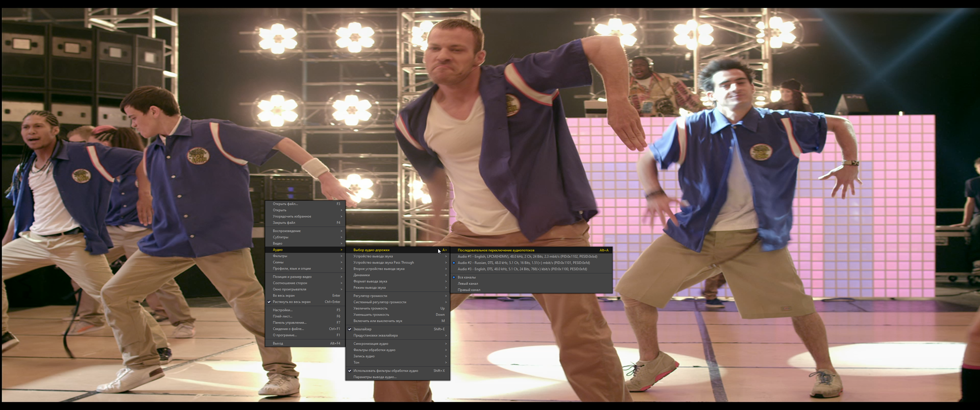Toggle the 'Эквалайзер' checkbox item
The height and width of the screenshot is (410, 980).
tap(362, 329)
